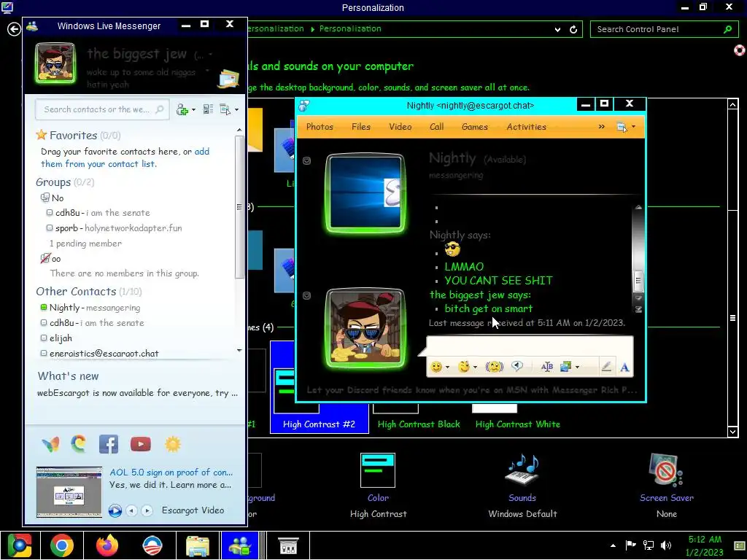Play the Escargot Video
Image resolution: width=747 pixels, height=560 pixels.
pyautogui.click(x=115, y=510)
